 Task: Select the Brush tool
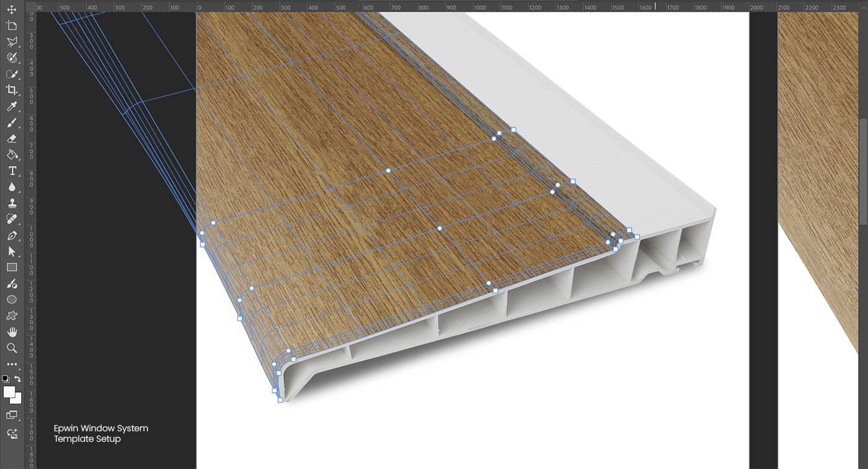(x=12, y=123)
